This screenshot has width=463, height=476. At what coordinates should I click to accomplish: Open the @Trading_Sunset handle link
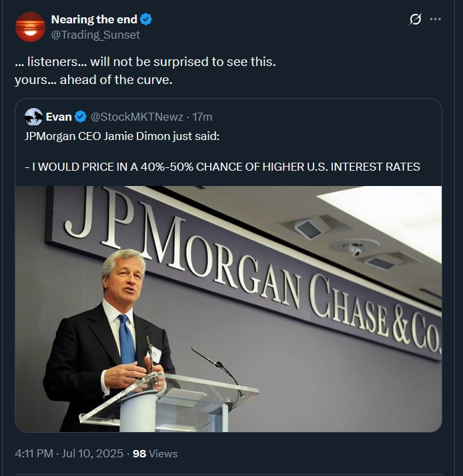tap(95, 35)
